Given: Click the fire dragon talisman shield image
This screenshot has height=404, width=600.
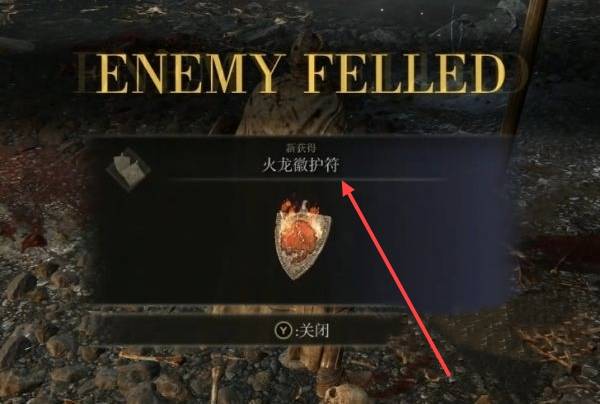Looking at the screenshot, I should click(302, 239).
